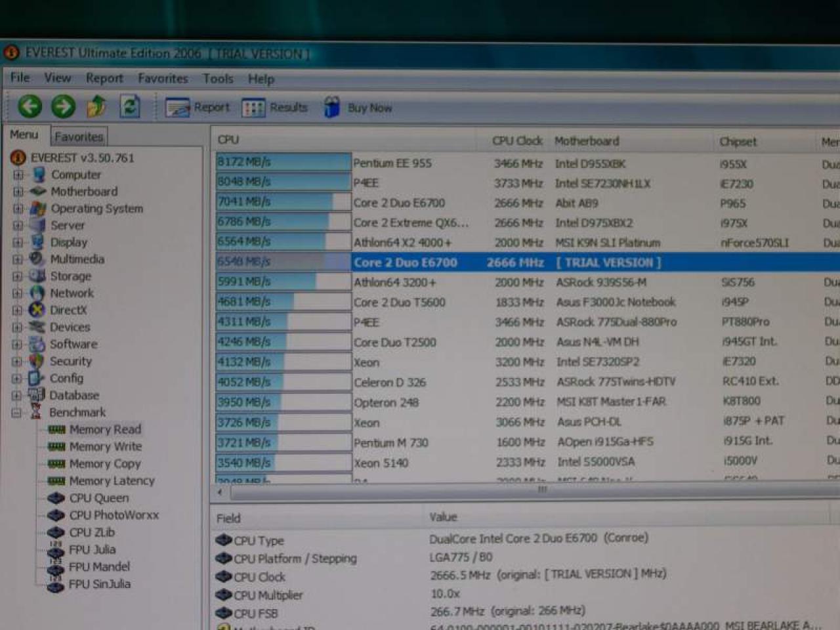
Task: Click the Motherboard icon in the tree
Action: point(38,192)
